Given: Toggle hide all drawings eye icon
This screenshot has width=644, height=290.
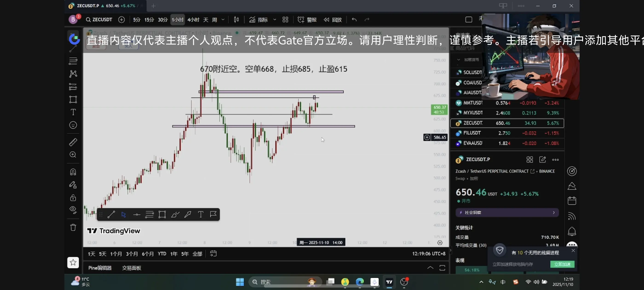Looking at the screenshot, I should click(73, 210).
